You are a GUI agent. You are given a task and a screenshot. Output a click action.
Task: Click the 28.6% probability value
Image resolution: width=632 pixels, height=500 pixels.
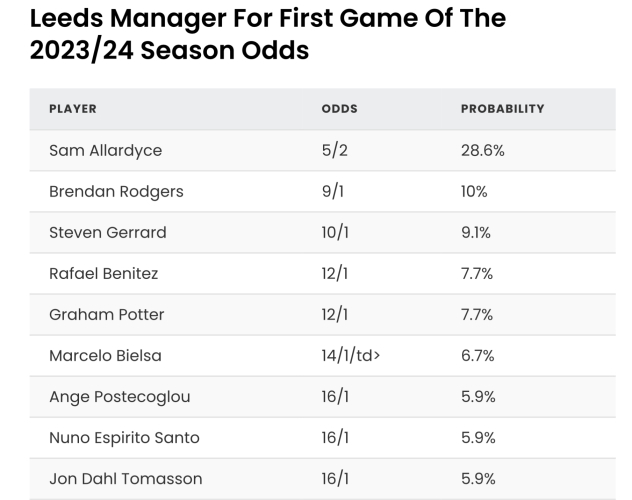coord(482,150)
